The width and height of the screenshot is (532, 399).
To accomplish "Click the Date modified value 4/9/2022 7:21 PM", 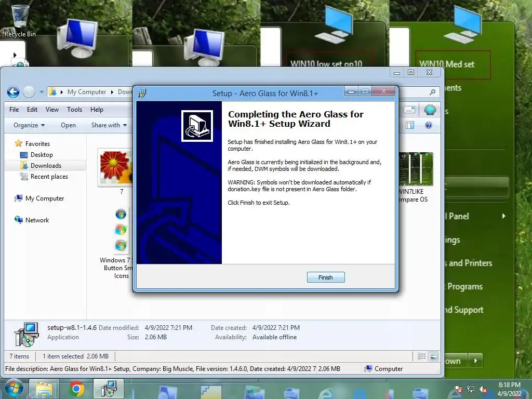I will 168,328.
